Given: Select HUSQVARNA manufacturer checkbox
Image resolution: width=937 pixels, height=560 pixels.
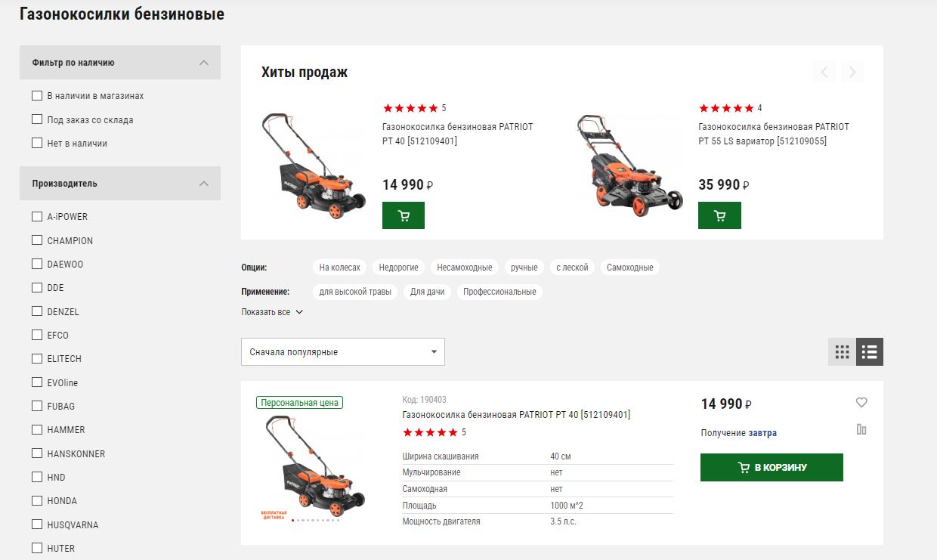Looking at the screenshot, I should 37,524.
